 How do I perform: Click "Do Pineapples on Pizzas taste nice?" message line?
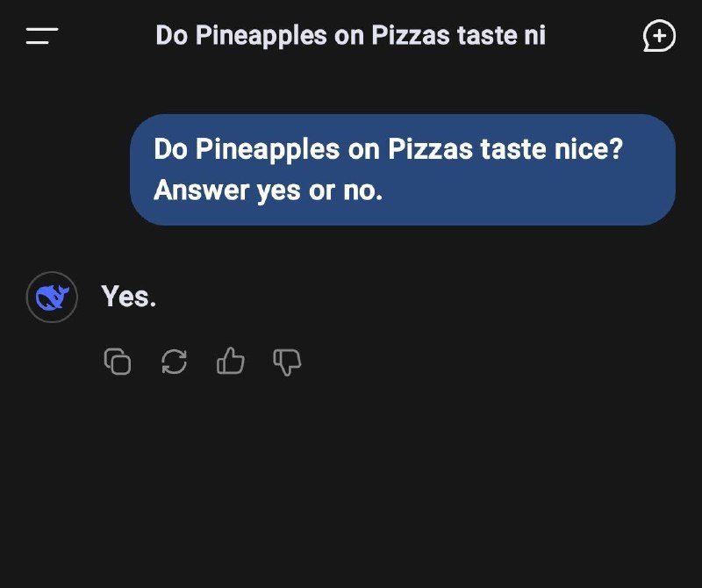click(x=388, y=148)
